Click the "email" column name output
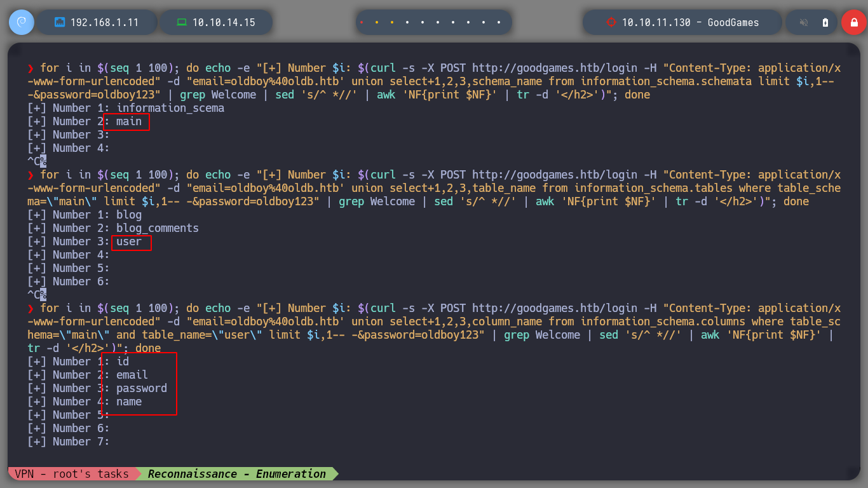This screenshot has width=868, height=488. tap(132, 375)
